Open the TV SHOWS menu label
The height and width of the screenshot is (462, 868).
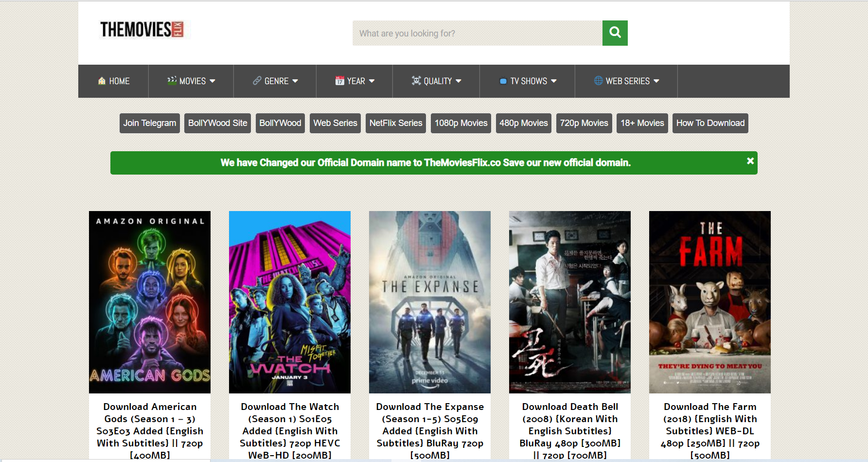529,81
